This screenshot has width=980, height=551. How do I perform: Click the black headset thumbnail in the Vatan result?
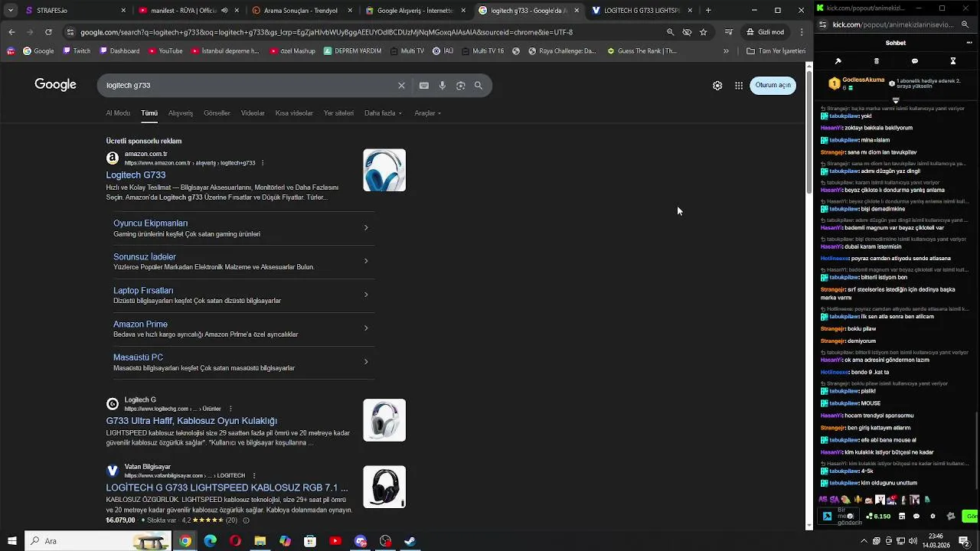click(x=384, y=487)
